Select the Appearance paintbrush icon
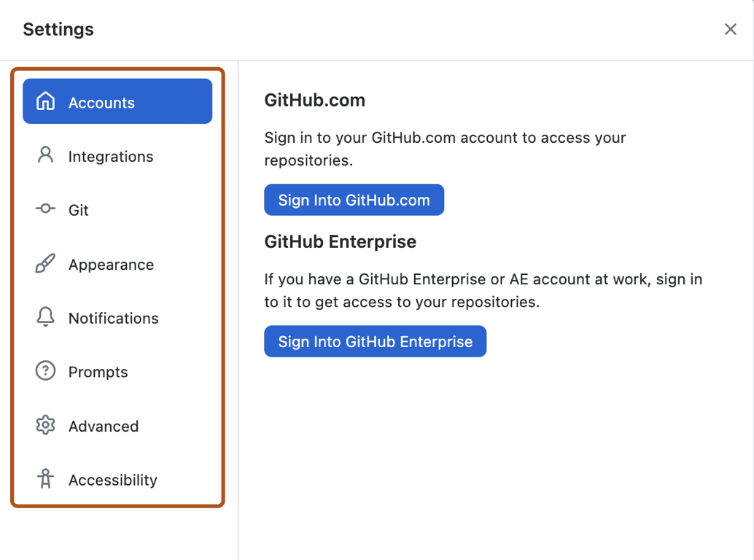The height and width of the screenshot is (560, 754). (45, 264)
